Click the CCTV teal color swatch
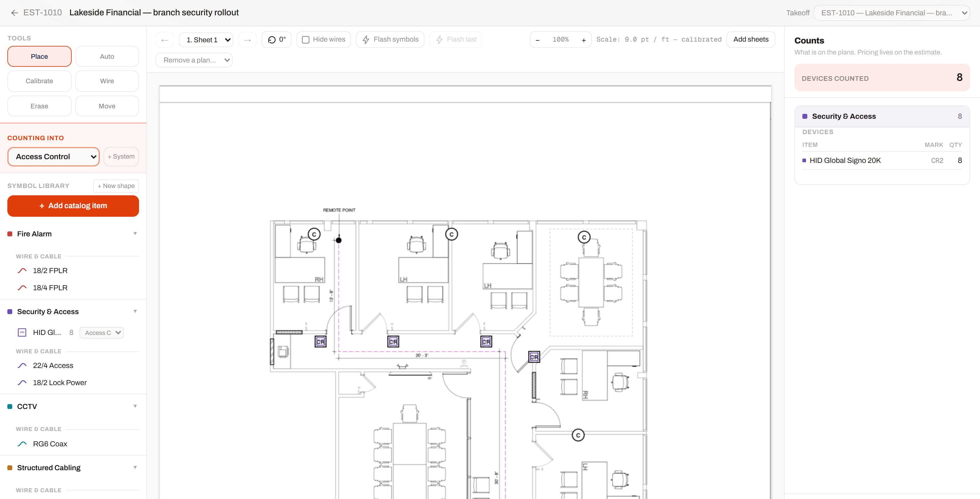 [10, 407]
